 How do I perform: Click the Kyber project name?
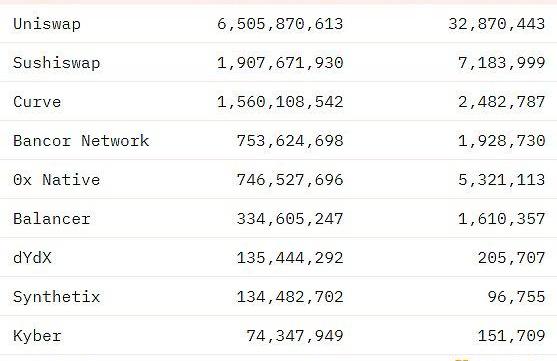coord(37,336)
